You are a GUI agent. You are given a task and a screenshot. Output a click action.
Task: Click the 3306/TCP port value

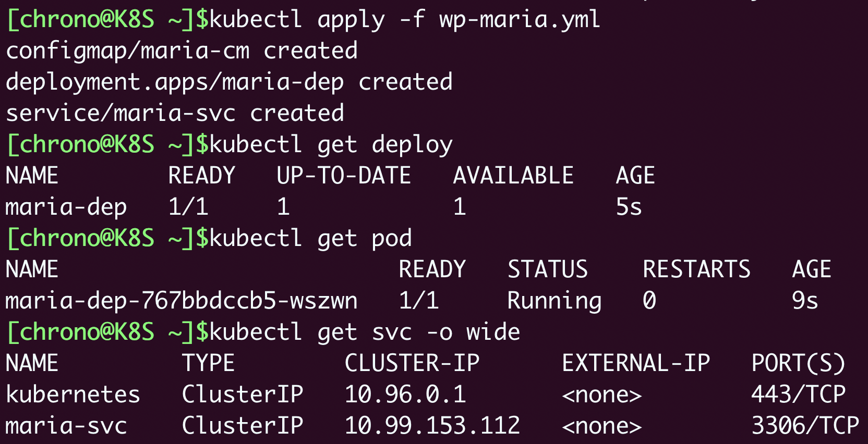pos(805,426)
